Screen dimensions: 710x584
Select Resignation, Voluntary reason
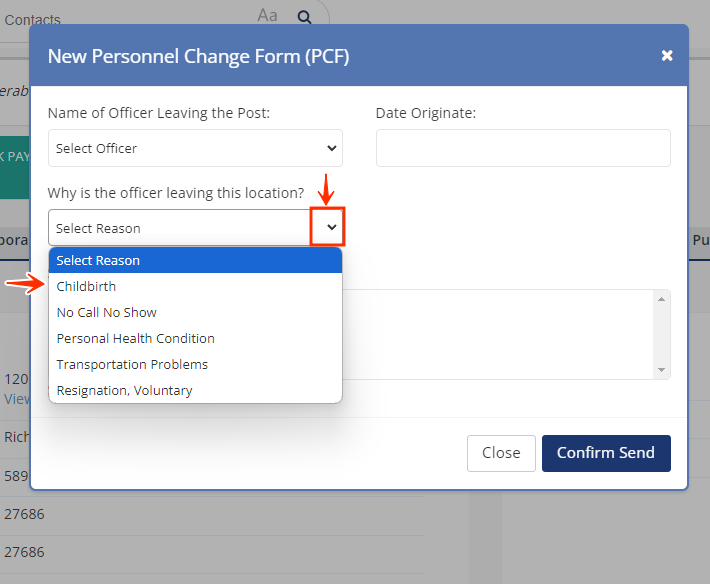(x=195, y=390)
